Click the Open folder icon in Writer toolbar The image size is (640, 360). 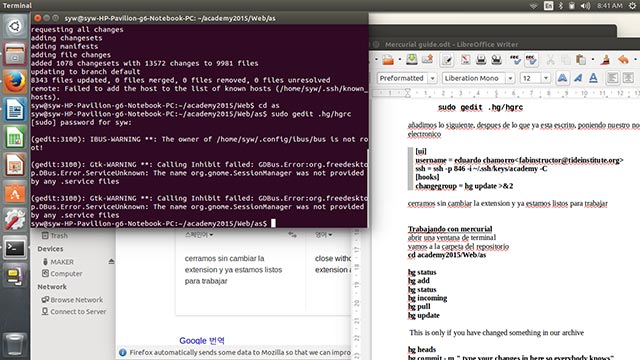pyautogui.click(x=387, y=60)
